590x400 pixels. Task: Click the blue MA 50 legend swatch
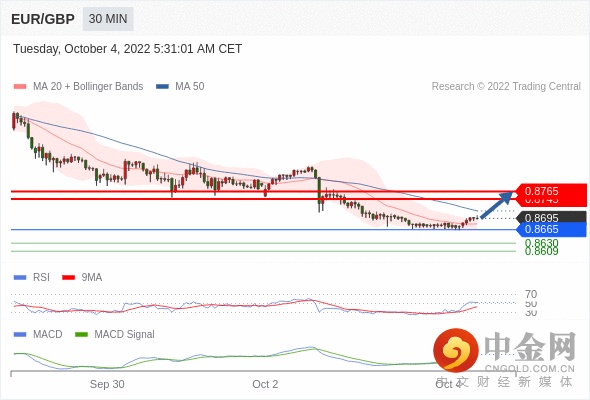pos(162,87)
